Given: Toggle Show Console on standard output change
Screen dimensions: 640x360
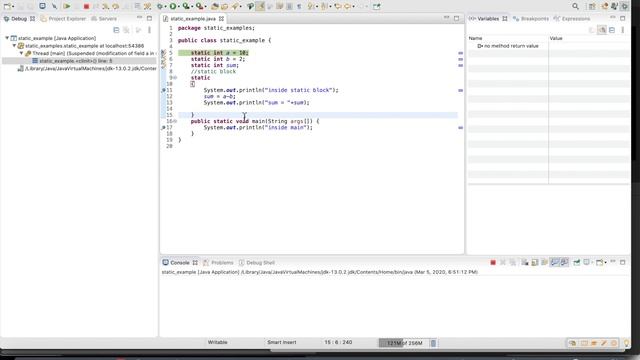Looking at the screenshot, I should tap(554, 262).
